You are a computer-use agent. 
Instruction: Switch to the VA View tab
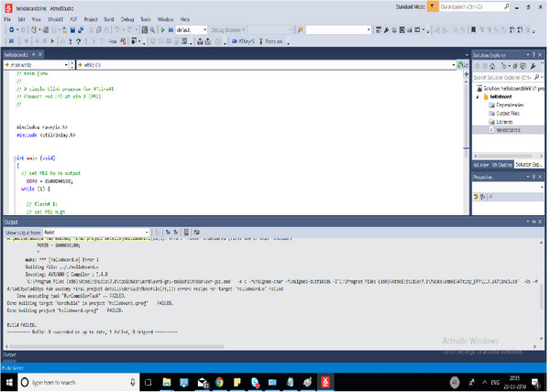coord(480,165)
